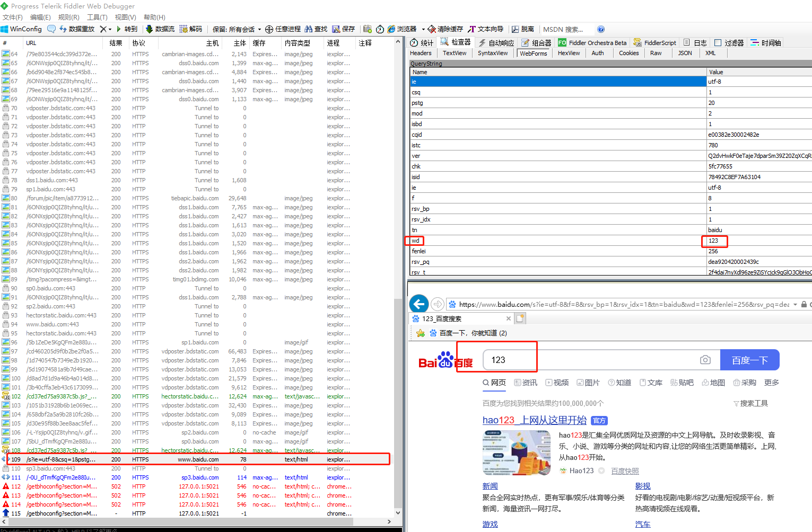
Task: Select session 112 getbhoconfig 502 row
Action: coord(196,486)
